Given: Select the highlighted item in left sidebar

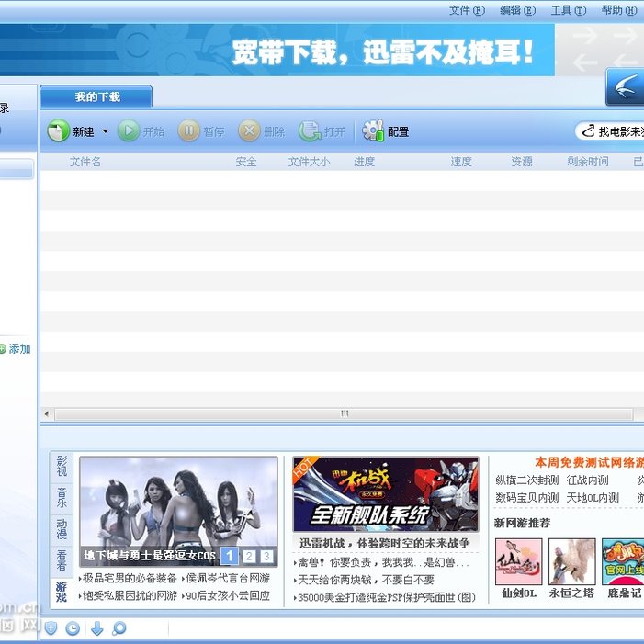Looking at the screenshot, I should [x=17, y=169].
